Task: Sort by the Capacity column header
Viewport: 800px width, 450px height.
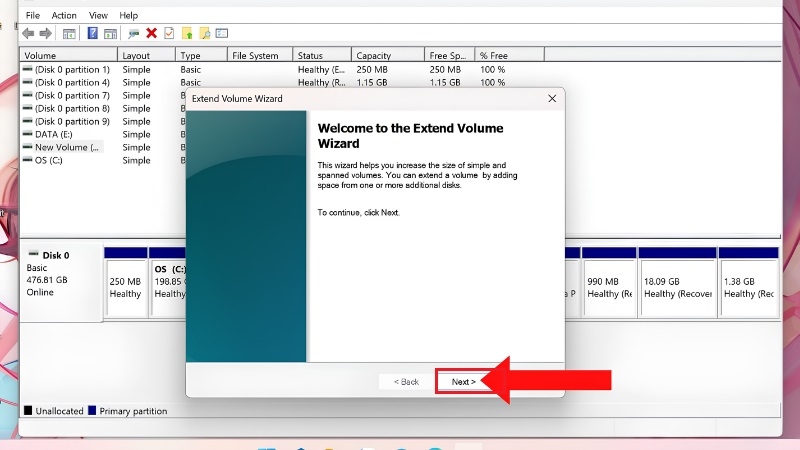Action: pos(388,55)
